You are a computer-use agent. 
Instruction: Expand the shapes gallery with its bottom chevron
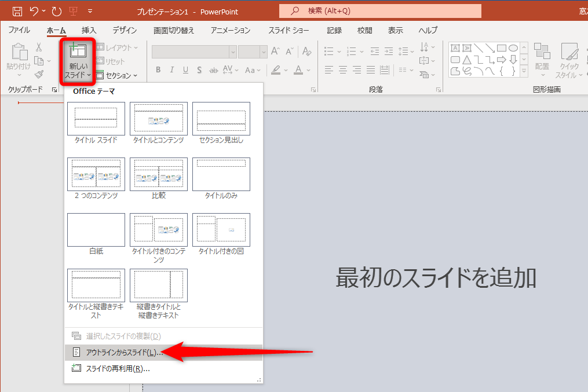point(524,70)
